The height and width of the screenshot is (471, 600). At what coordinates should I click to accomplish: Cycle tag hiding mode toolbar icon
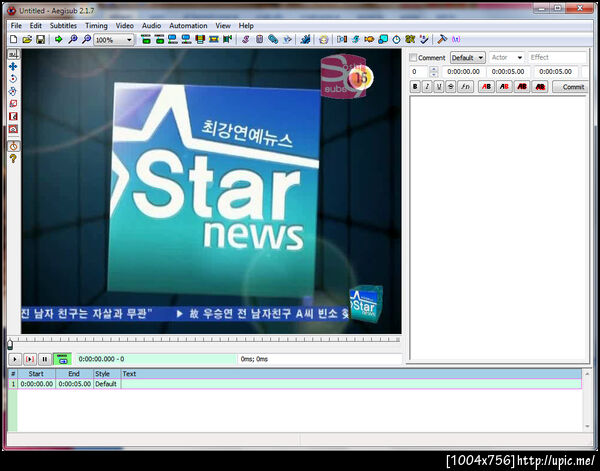pos(456,39)
